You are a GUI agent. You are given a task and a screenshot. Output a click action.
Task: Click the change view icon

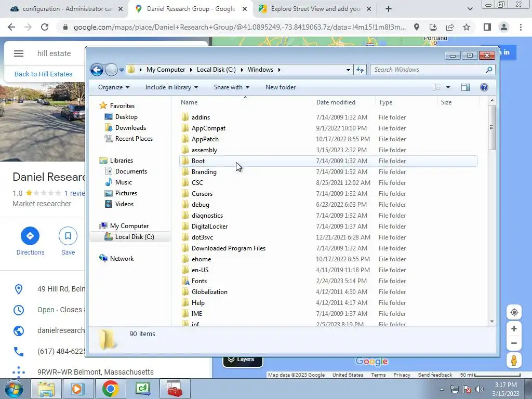pyautogui.click(x=436, y=87)
